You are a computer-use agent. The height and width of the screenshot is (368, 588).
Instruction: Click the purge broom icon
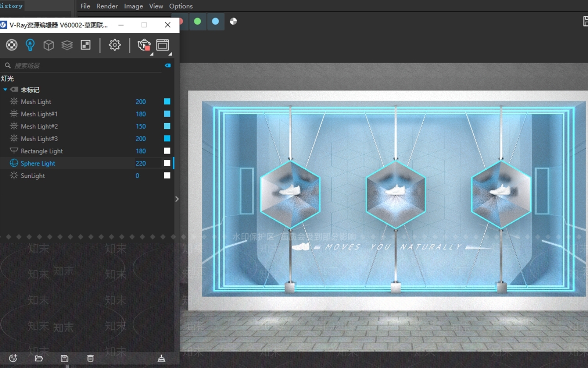(161, 358)
